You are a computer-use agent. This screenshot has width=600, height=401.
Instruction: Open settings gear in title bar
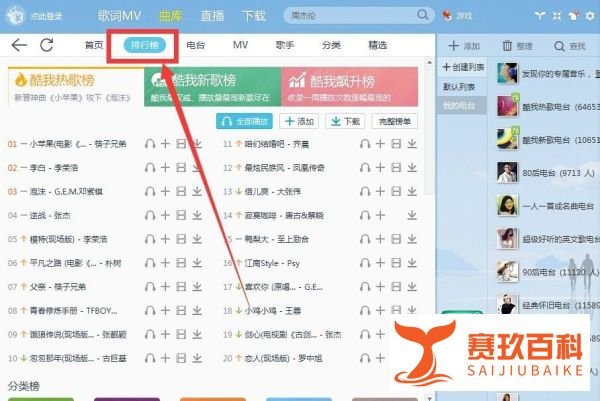(x=590, y=16)
